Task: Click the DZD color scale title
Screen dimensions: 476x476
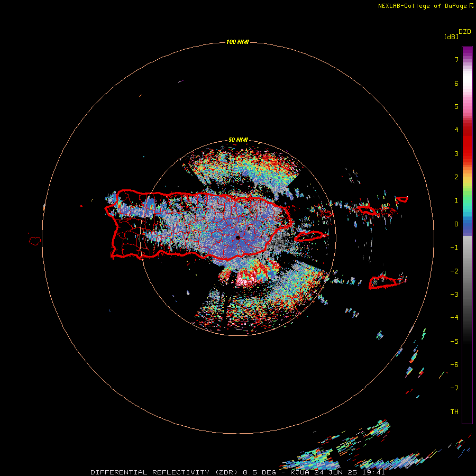Action: (x=465, y=32)
